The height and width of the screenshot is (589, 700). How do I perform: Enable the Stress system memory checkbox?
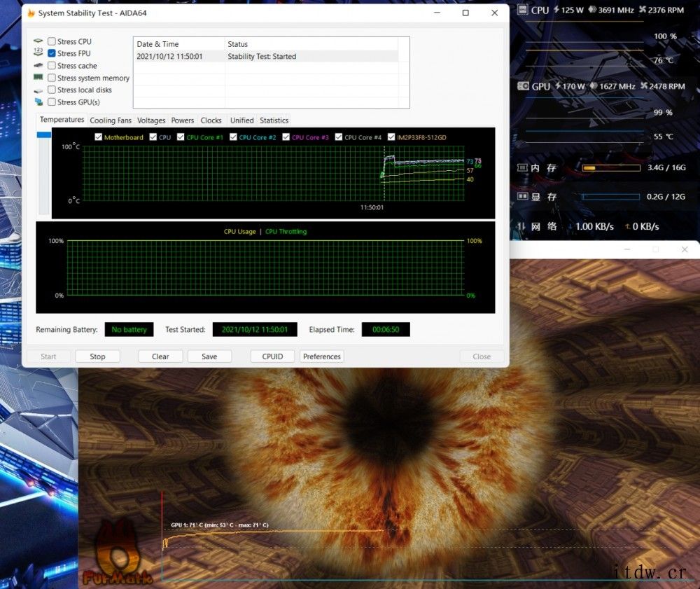click(x=52, y=78)
